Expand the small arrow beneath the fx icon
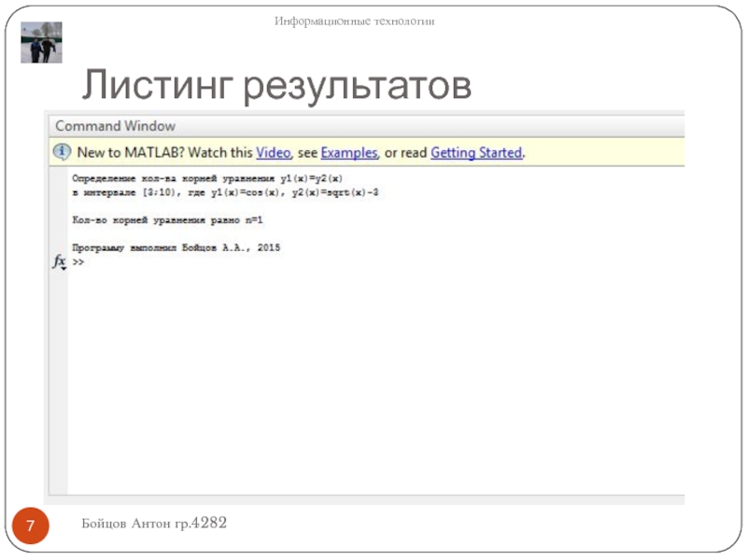The height and width of the screenshot is (560, 747). (63, 269)
